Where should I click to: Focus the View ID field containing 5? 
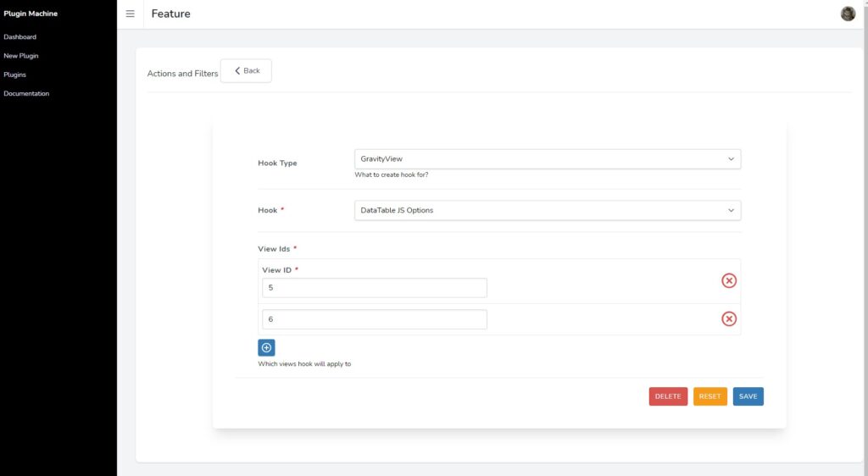point(375,288)
